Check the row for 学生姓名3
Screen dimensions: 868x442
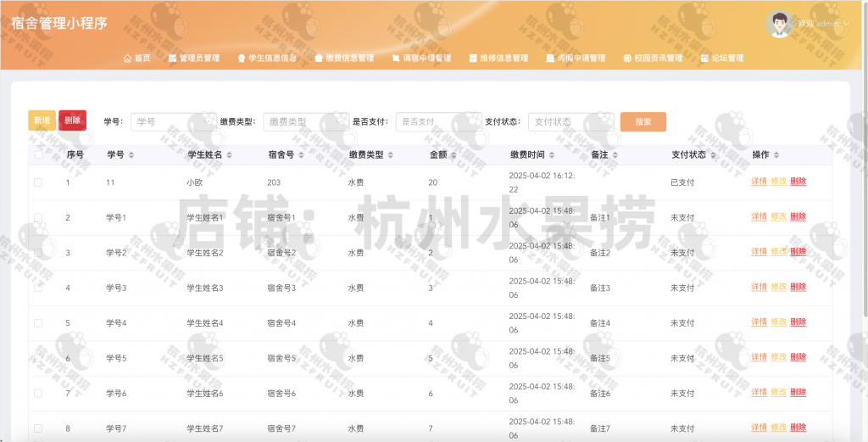38,288
